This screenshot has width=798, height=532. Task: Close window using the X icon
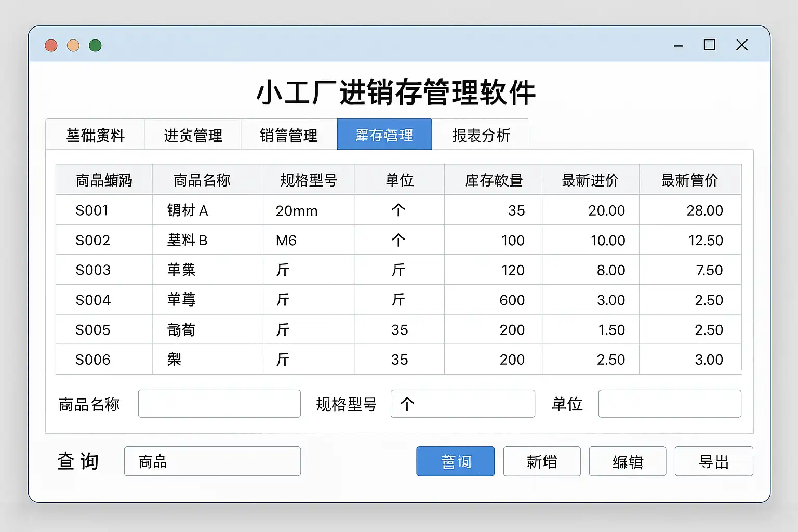(742, 45)
